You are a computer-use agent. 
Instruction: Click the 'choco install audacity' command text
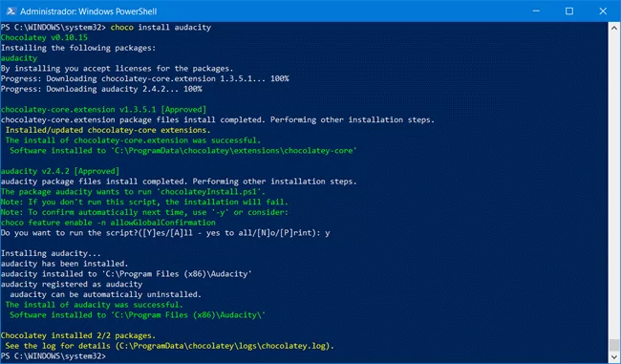tap(161, 28)
